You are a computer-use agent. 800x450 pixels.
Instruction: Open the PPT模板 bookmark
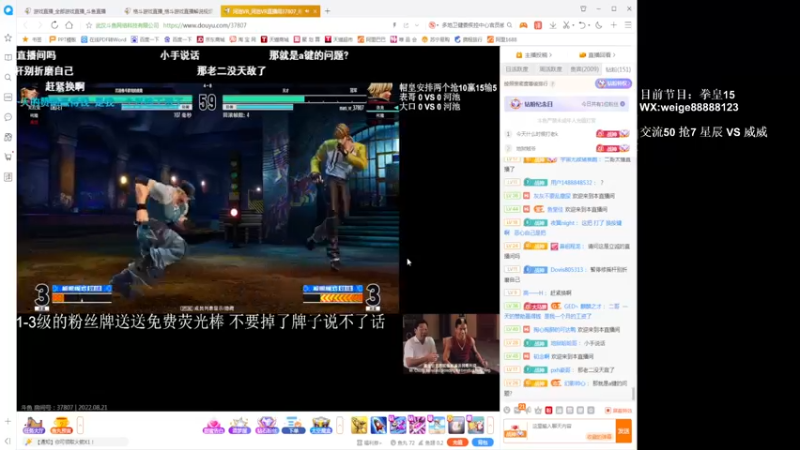62,39
